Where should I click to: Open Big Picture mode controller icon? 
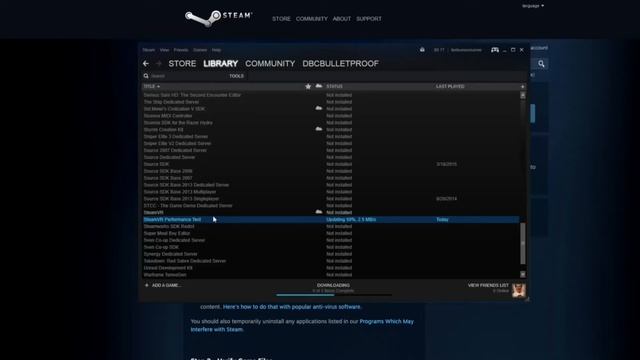pos(495,50)
